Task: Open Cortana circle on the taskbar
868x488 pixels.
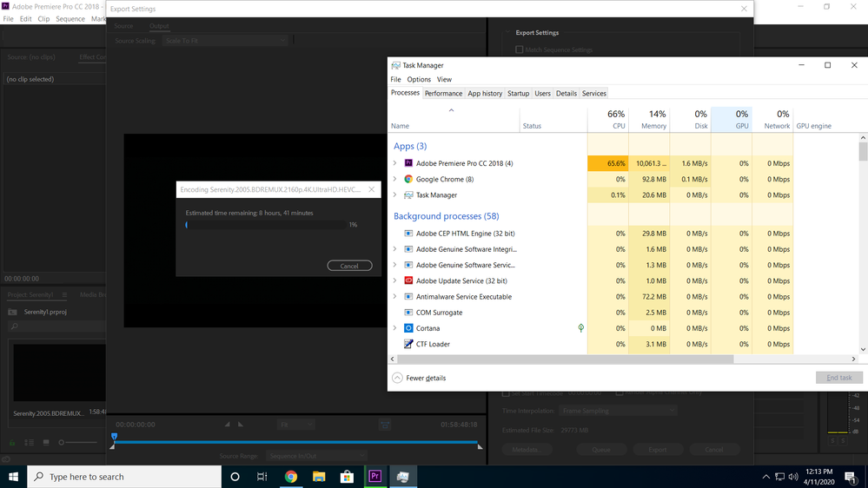Action: click(235, 477)
